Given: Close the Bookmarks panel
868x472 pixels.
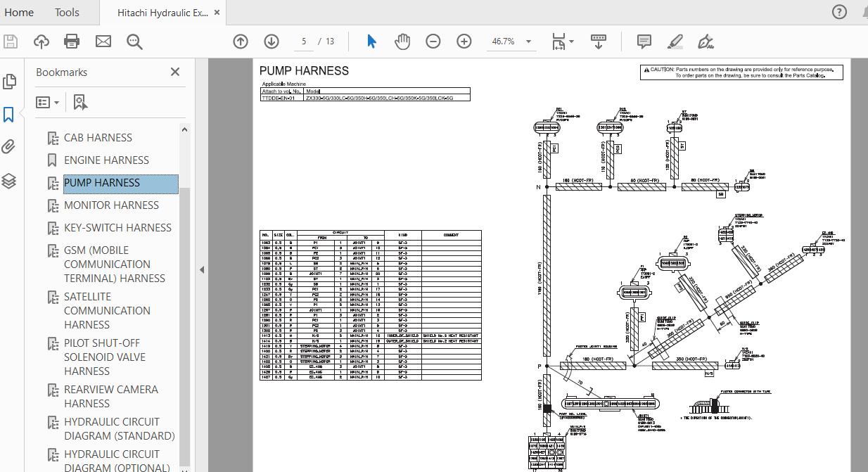Looking at the screenshot, I should point(175,72).
